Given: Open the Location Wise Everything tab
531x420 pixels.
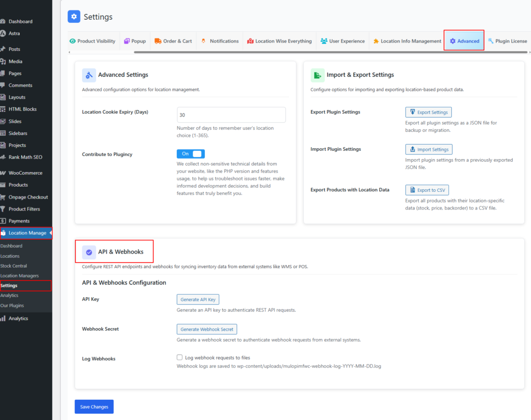Looking at the screenshot, I should pyautogui.click(x=280, y=41).
